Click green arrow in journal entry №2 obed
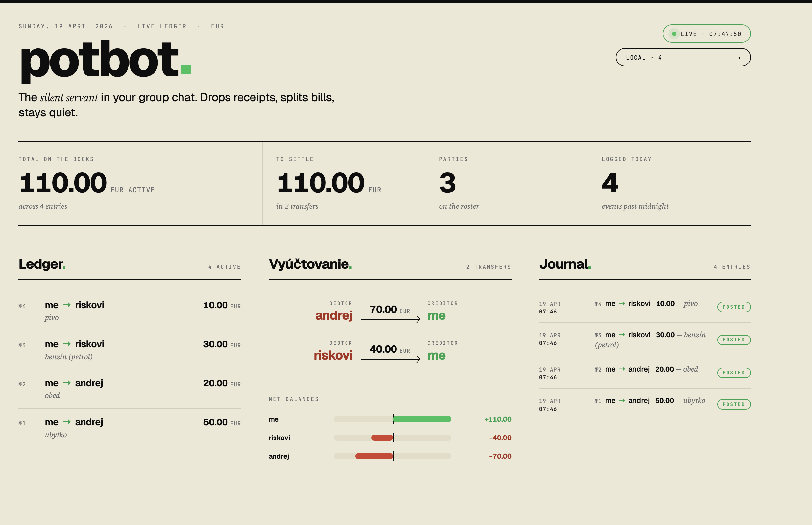Viewport: 812px width, 525px height. pos(622,369)
